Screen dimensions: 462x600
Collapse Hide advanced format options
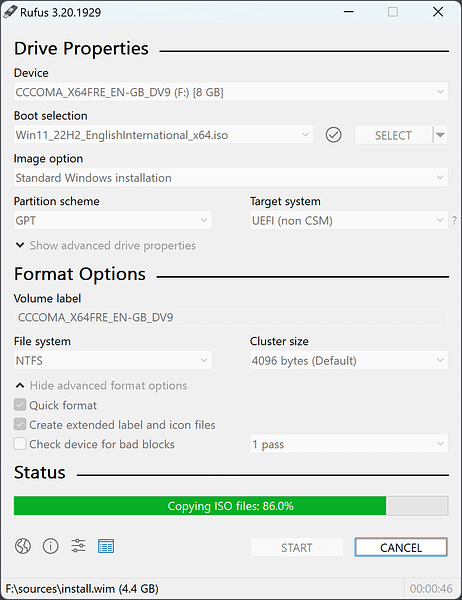coord(101,385)
